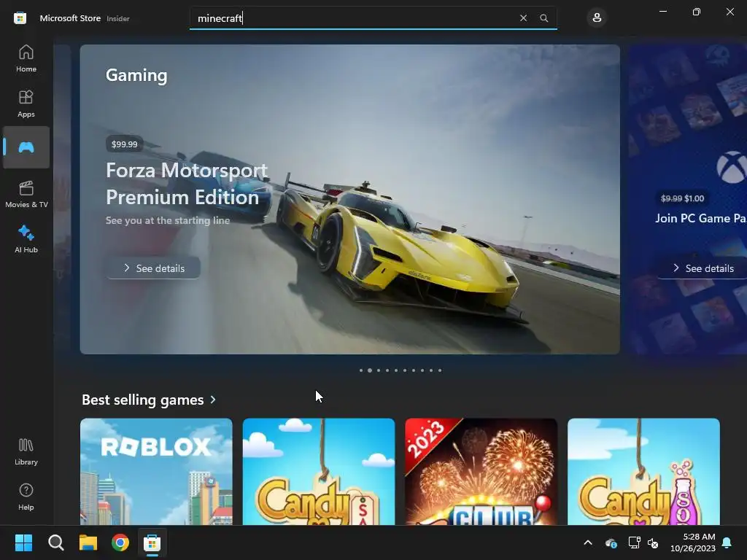This screenshot has width=747, height=560.
Task: Select the first carousel page dot
Action: click(x=361, y=370)
